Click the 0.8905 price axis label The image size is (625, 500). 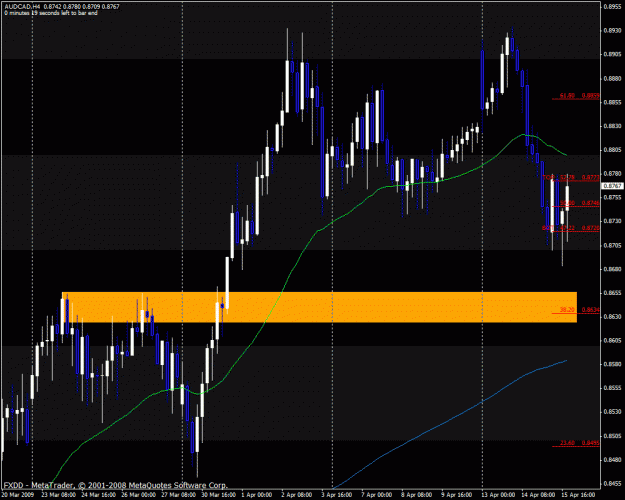[x=612, y=55]
